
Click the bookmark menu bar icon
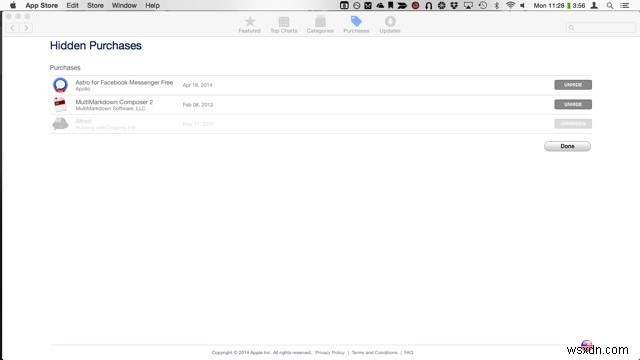click(x=390, y=5)
